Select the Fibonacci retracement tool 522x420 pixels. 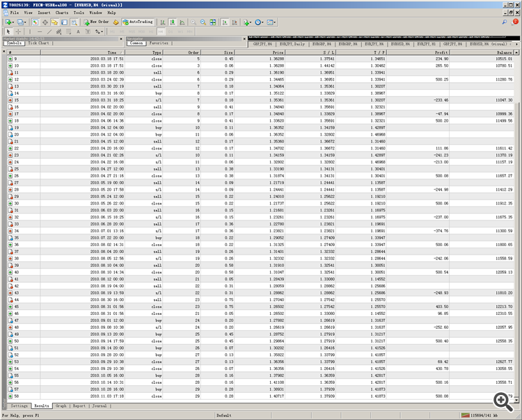tap(69, 31)
